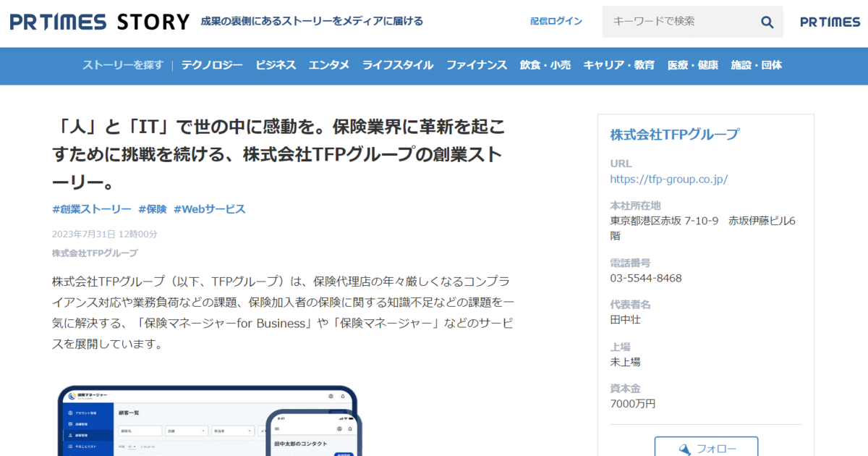This screenshot has width=868, height=456.
Task: Click the article intro paragraph starting 株式会社TFPグループ（以下
Action: [x=283, y=312]
